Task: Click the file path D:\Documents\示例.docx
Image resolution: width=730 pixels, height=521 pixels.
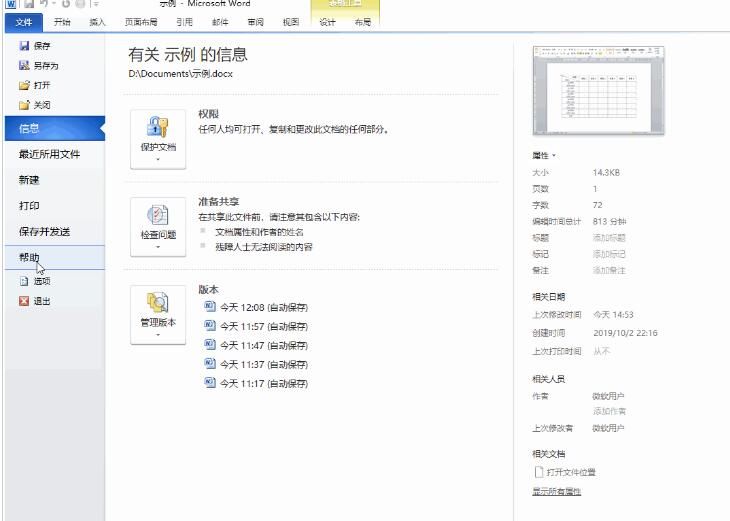Action: tap(181, 74)
